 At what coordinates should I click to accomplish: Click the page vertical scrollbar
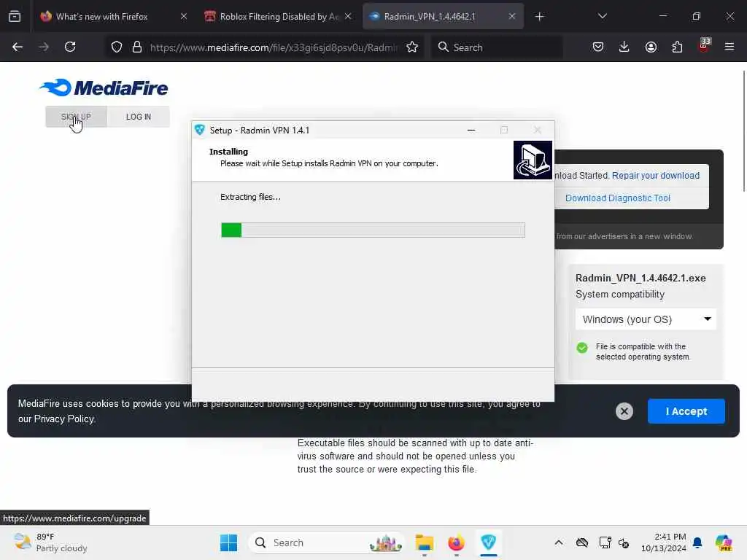tap(743, 131)
